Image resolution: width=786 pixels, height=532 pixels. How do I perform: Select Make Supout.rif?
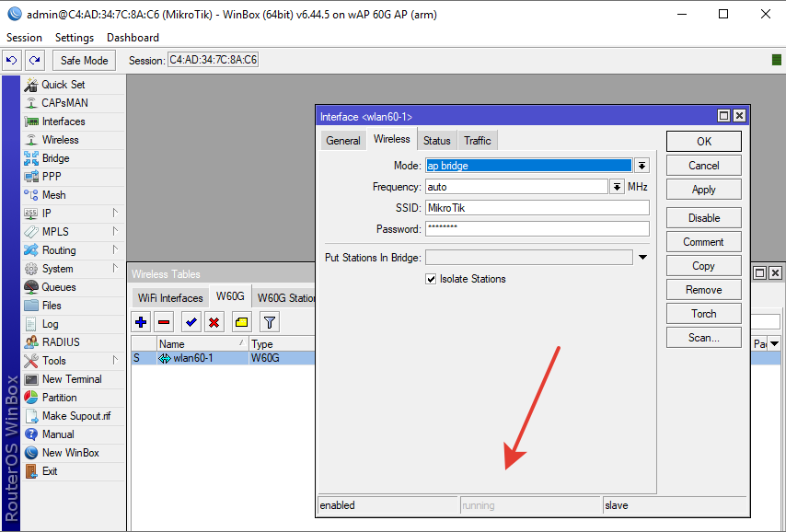pos(74,416)
